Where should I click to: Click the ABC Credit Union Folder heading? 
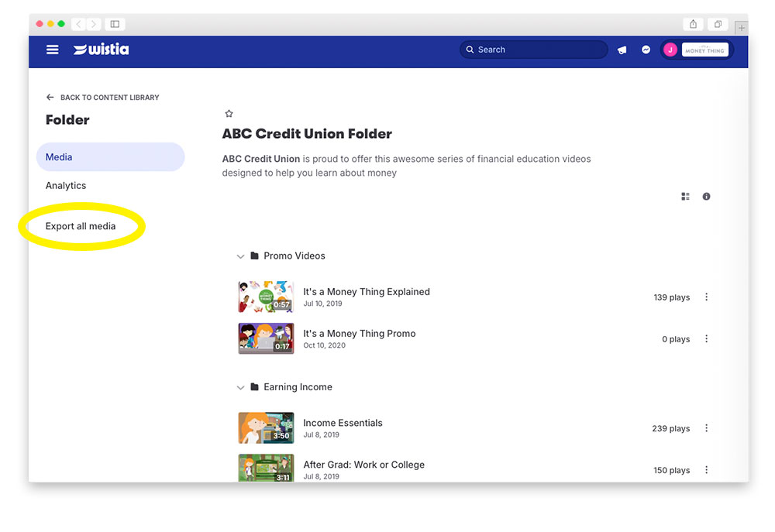pyautogui.click(x=307, y=134)
